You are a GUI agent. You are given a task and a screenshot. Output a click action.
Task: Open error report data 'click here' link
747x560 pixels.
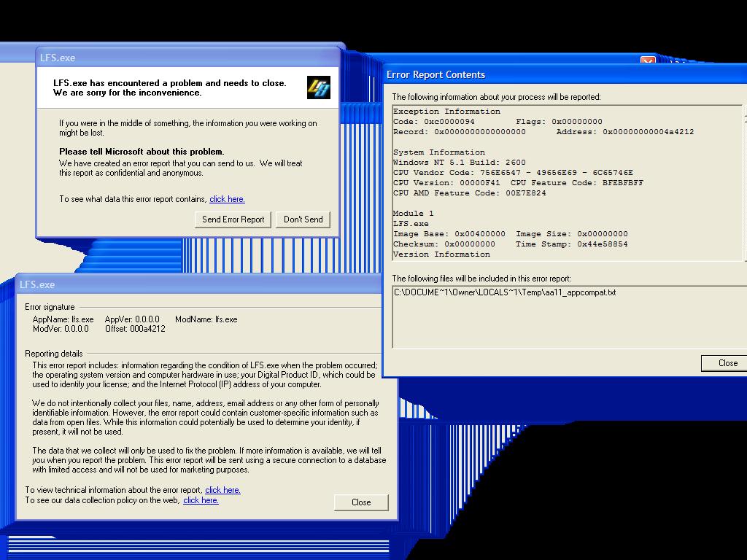pyautogui.click(x=227, y=199)
